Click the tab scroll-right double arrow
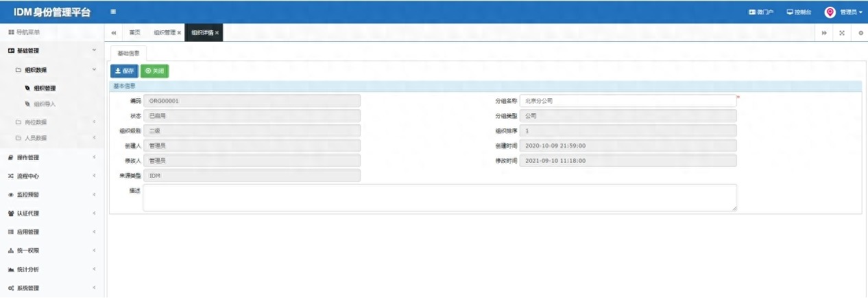Viewport: 868px width, 298px height. (x=823, y=33)
